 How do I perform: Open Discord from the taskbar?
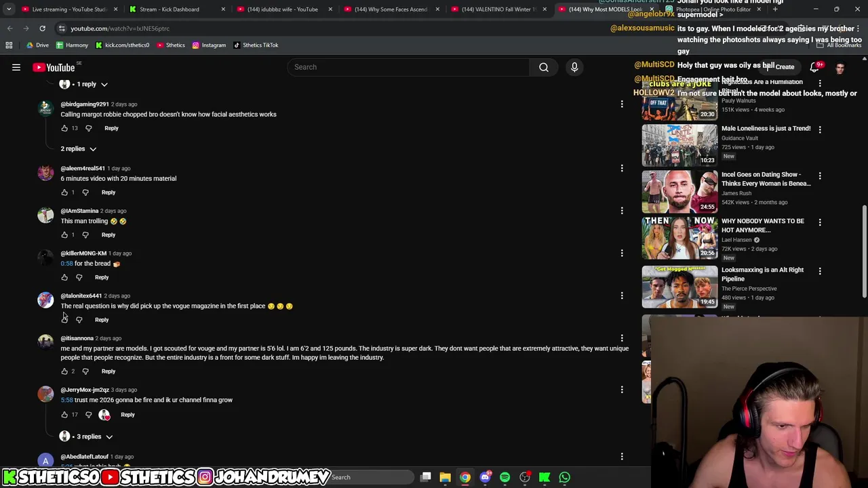pyautogui.click(x=485, y=477)
